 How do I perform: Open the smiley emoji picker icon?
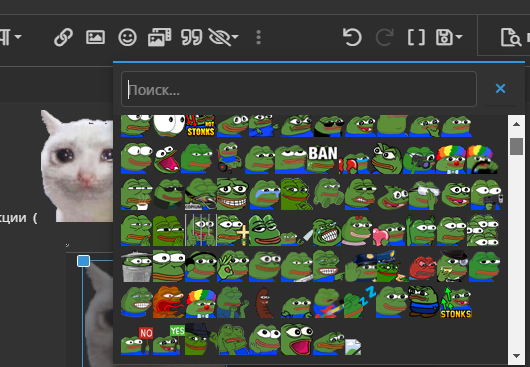coord(127,37)
